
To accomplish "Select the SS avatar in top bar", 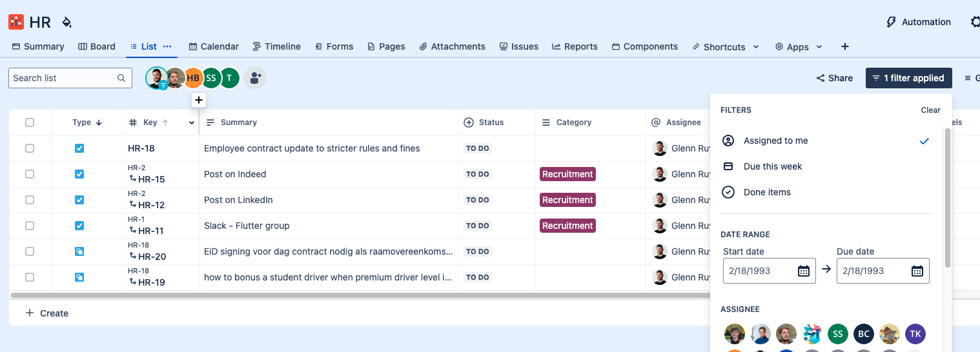I will [211, 78].
